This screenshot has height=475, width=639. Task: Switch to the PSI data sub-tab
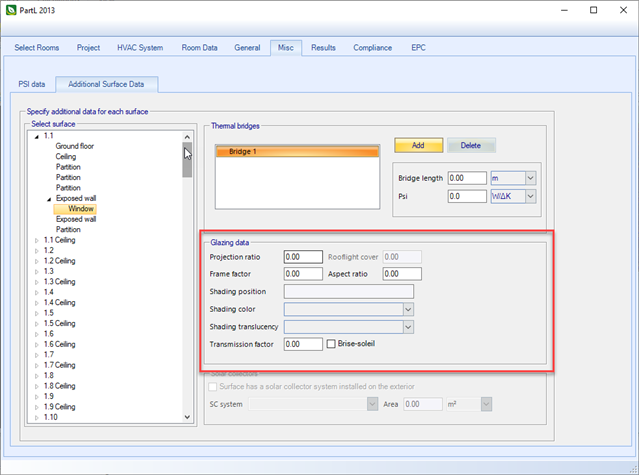click(x=32, y=84)
